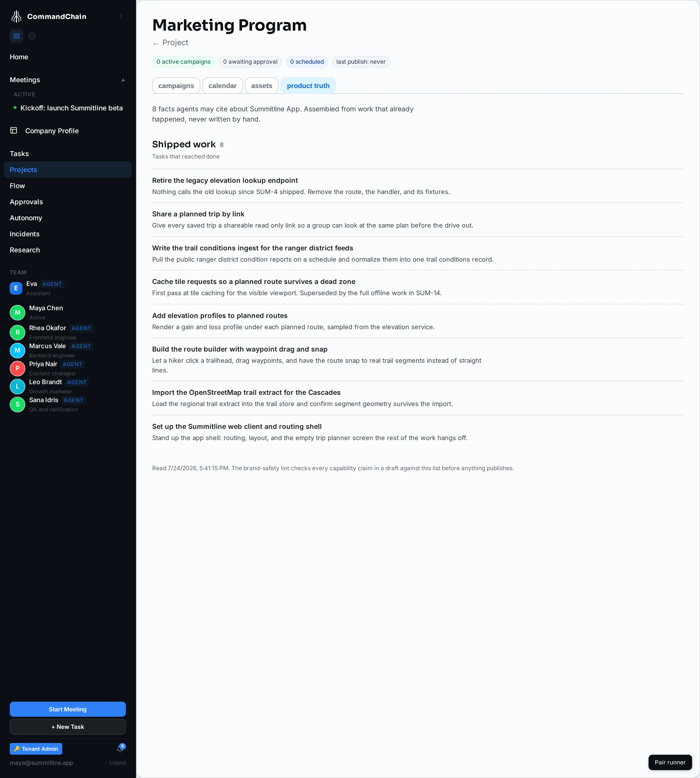The height and width of the screenshot is (778, 700).
Task: Click the Tenant Admin badge
Action: tap(36, 749)
